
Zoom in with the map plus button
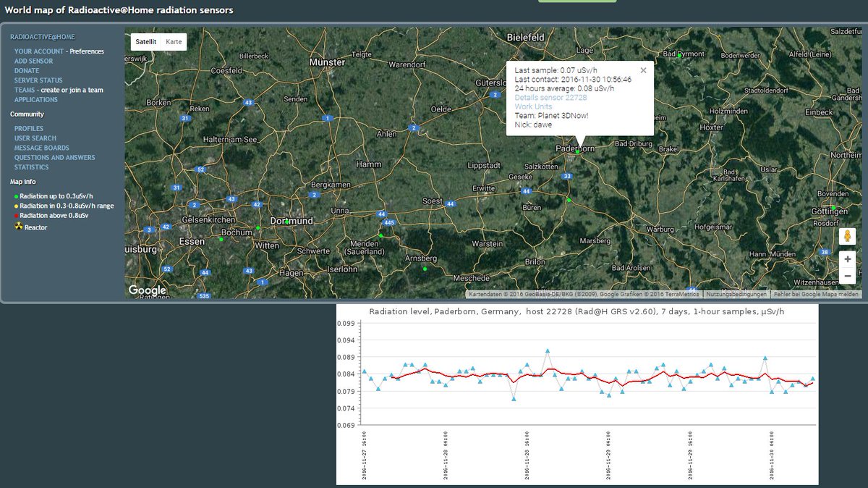848,258
